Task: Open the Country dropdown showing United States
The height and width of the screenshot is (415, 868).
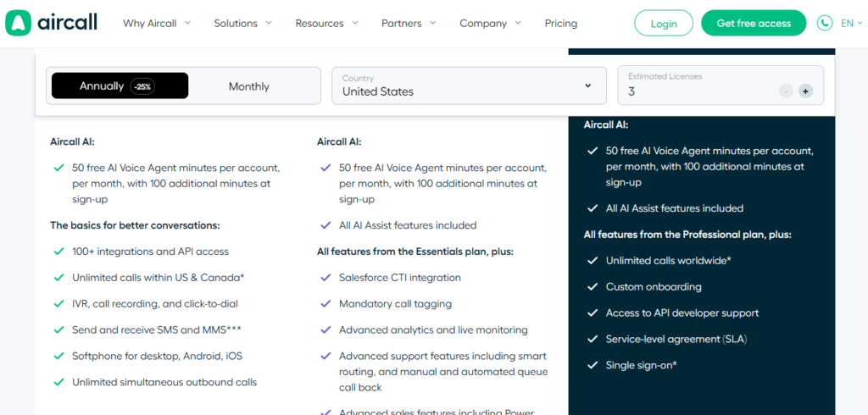Action: tap(469, 86)
